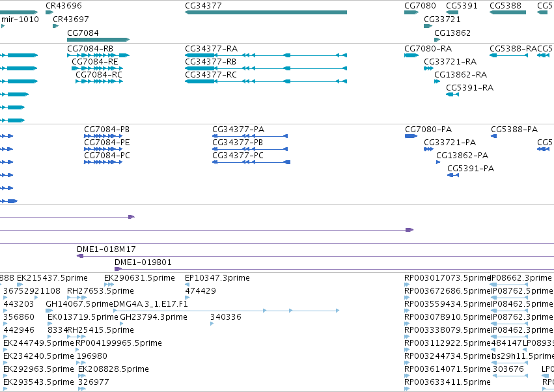Click EST IP08662.3prime
The width and height of the screenshot is (554, 392).
click(521, 278)
